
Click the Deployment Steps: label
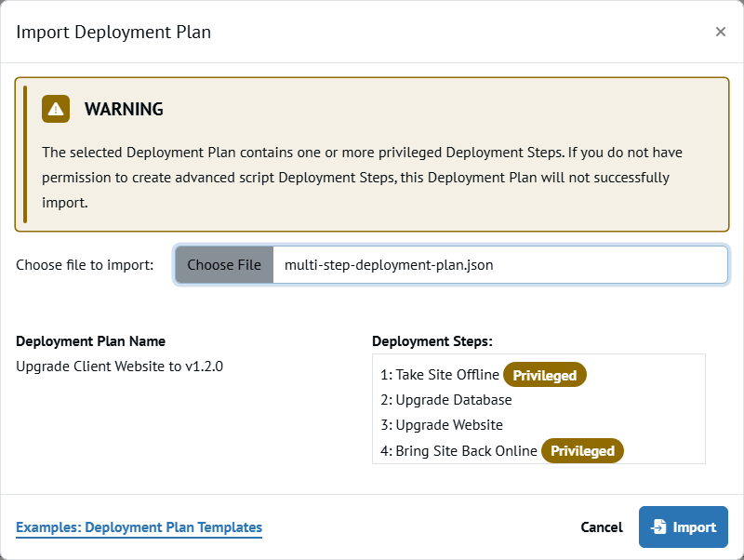tap(432, 341)
